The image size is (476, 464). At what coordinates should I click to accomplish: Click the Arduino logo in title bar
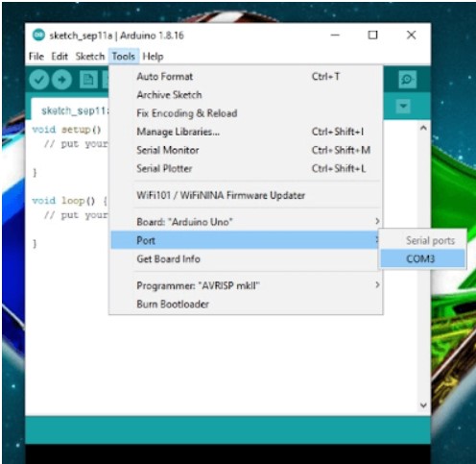coord(39,35)
